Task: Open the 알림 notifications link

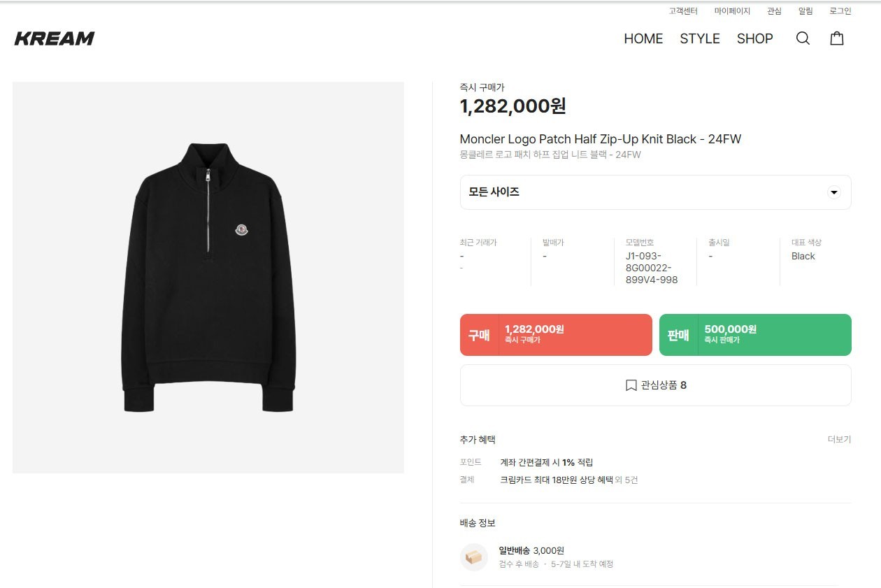Action: pyautogui.click(x=805, y=11)
